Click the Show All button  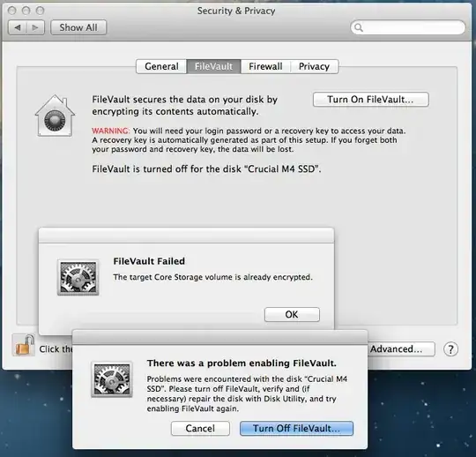click(x=78, y=27)
